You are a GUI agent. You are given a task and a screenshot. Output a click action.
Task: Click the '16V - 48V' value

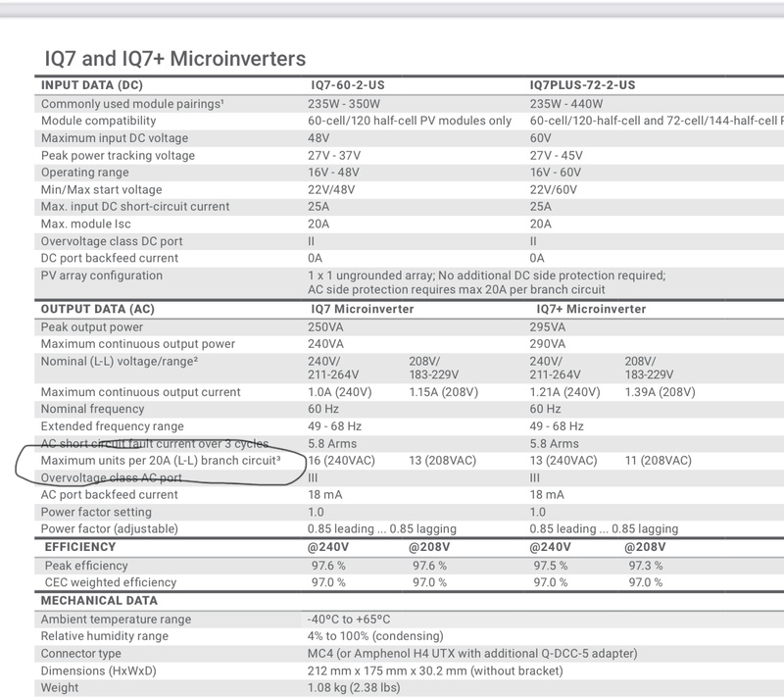pyautogui.click(x=333, y=173)
